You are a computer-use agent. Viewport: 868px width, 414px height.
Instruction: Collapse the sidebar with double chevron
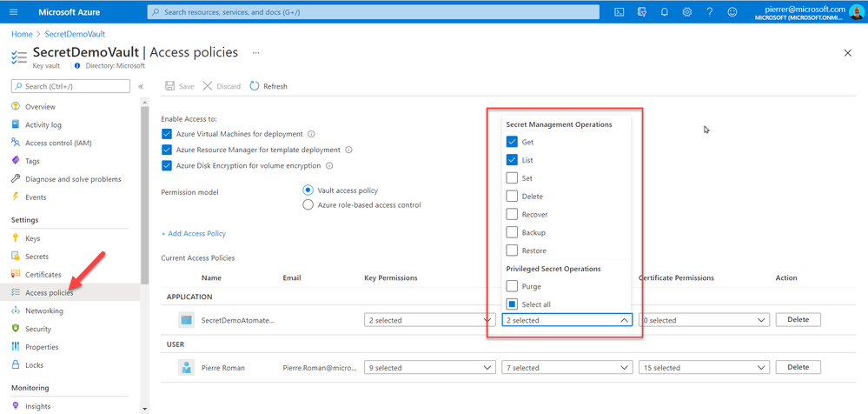pos(141,86)
